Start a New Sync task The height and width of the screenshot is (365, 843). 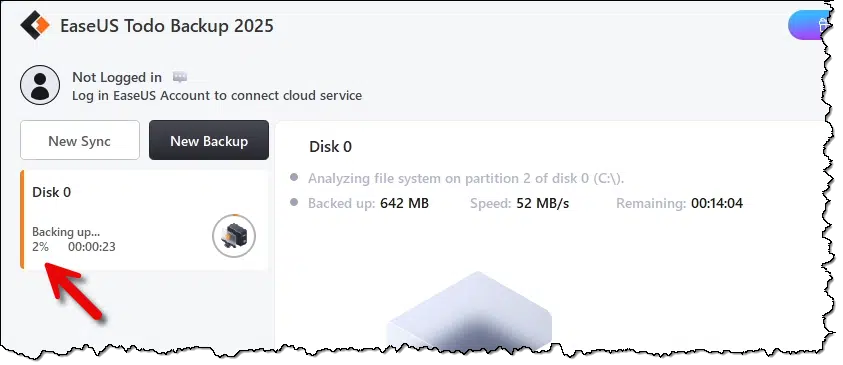pyautogui.click(x=80, y=140)
